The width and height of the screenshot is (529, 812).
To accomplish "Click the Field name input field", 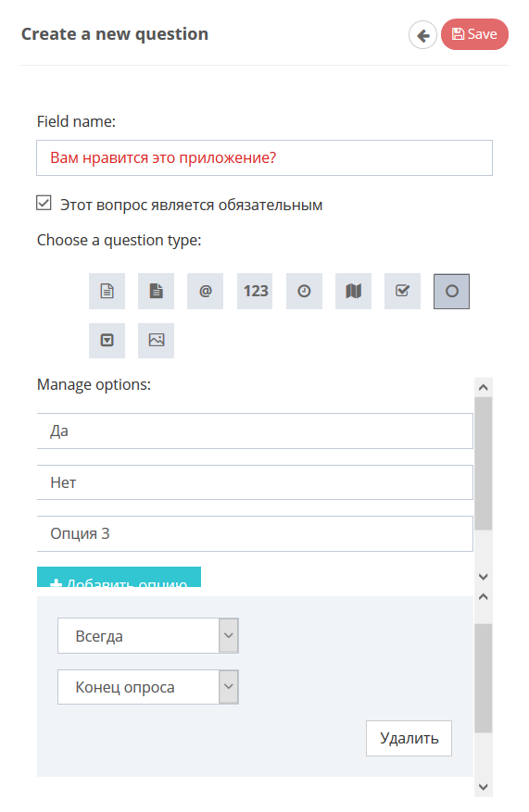I will (264, 158).
